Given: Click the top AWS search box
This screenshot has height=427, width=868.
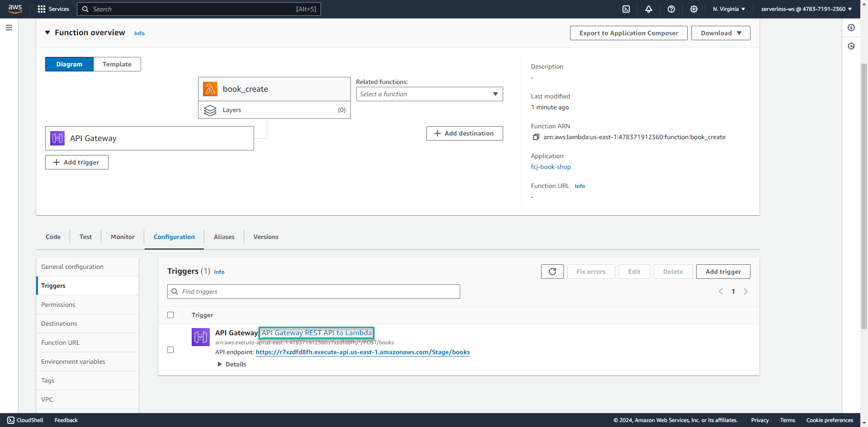Looking at the screenshot, I should 199,9.
